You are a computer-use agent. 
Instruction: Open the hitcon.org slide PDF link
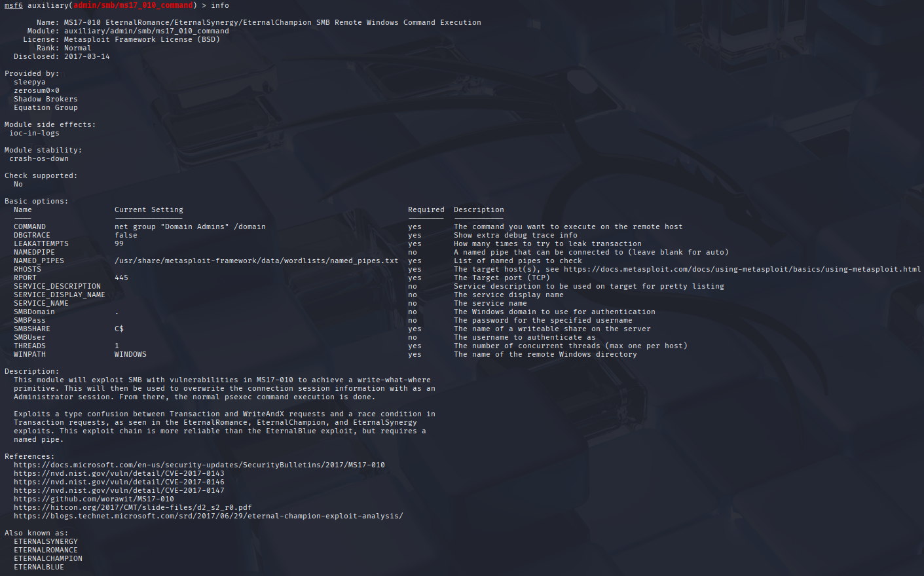132,507
